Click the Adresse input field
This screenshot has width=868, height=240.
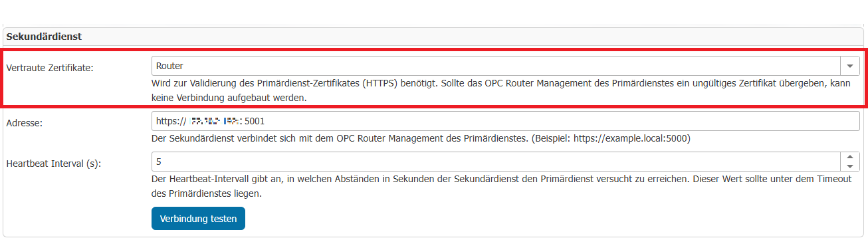506,122
